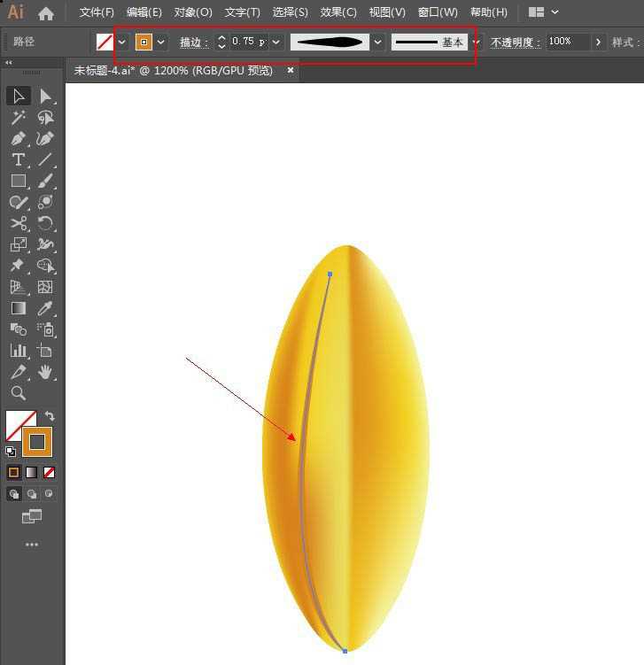The width and height of the screenshot is (644, 665).
Task: Switch paint mode to Gradient
Action: [32, 472]
